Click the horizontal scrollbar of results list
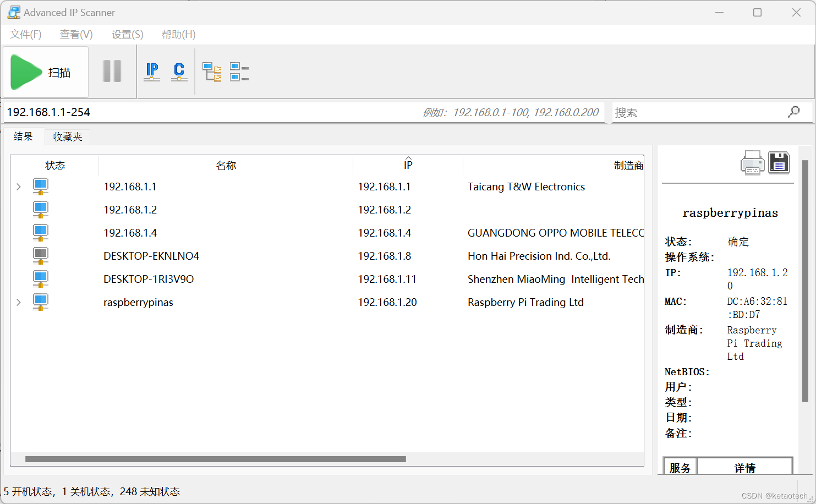This screenshot has width=816, height=504. [x=216, y=459]
